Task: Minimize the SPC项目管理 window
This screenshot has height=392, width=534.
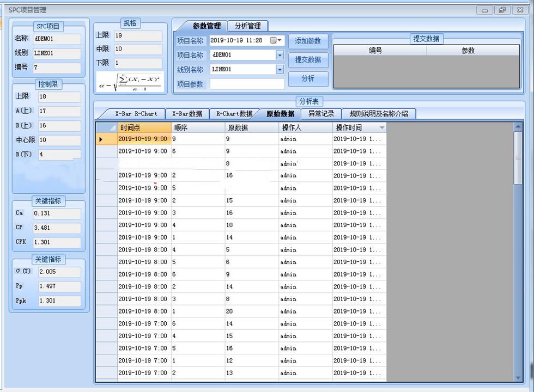Action: click(485, 10)
